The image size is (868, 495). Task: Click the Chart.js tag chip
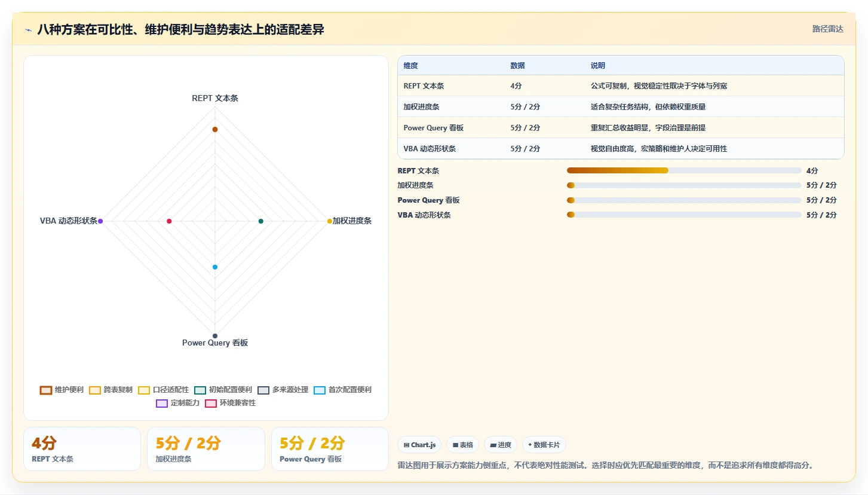coord(419,445)
